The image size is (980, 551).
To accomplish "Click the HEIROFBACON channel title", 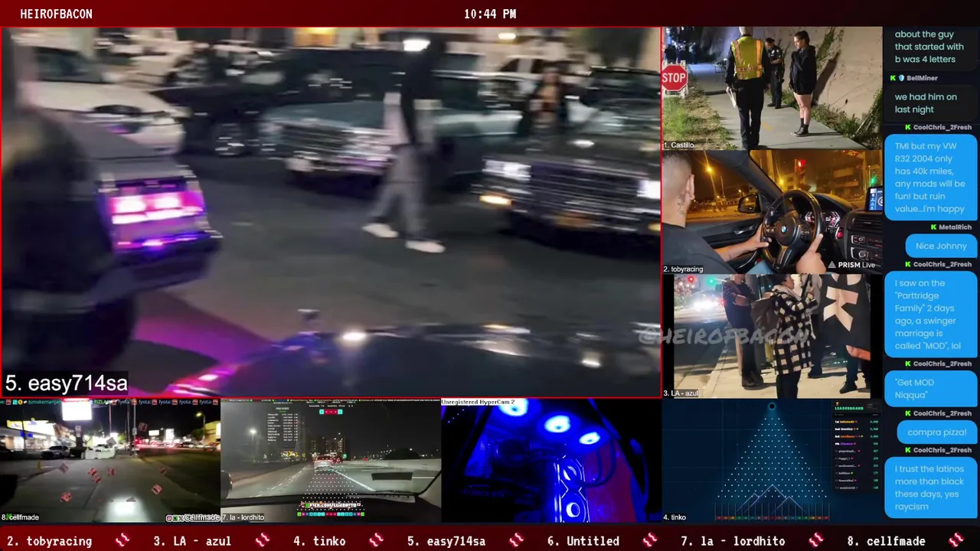I will point(56,14).
